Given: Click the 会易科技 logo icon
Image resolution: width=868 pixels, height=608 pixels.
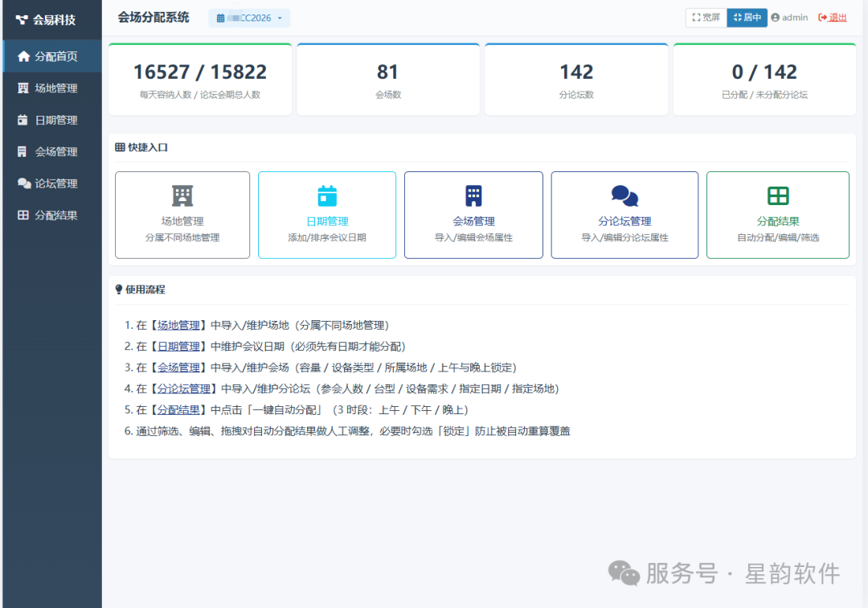Looking at the screenshot, I should point(22,20).
